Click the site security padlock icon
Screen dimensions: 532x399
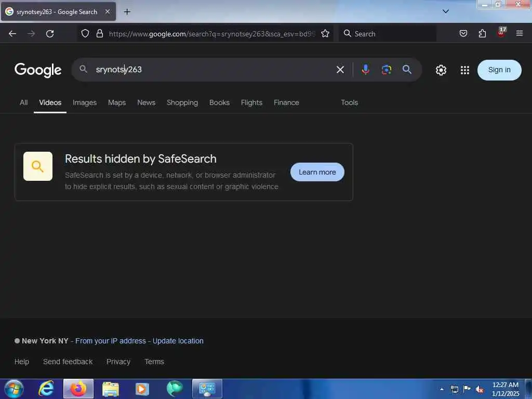[x=99, y=34]
